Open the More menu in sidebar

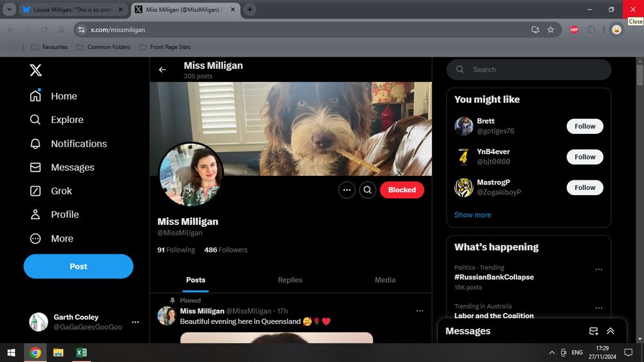[52, 238]
